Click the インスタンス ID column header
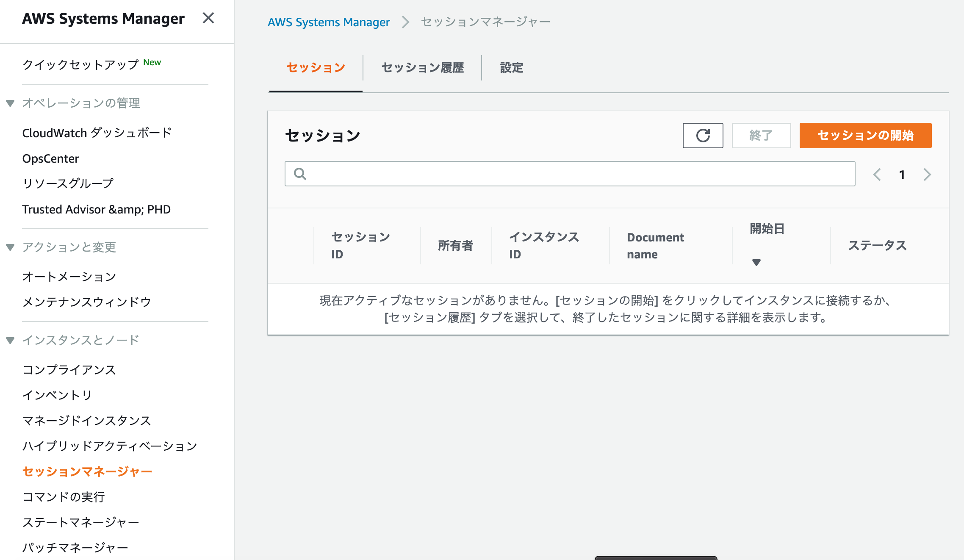The image size is (964, 560). [544, 246]
